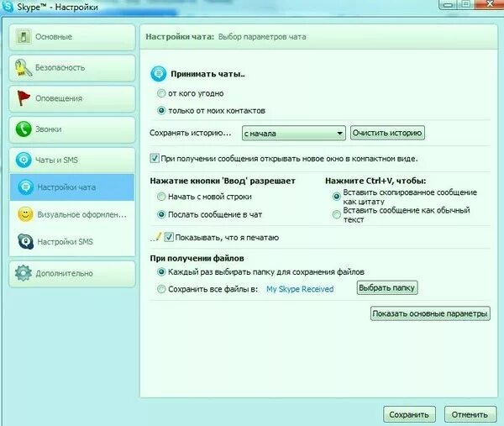
Task: Select Настройки чата sub-item
Action: click(x=72, y=187)
